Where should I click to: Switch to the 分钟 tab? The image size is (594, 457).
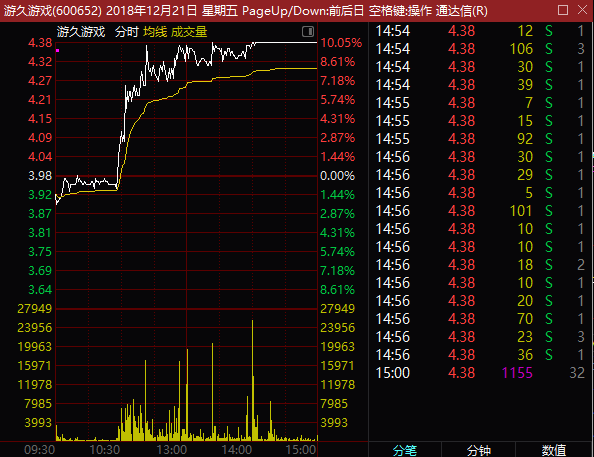479,450
